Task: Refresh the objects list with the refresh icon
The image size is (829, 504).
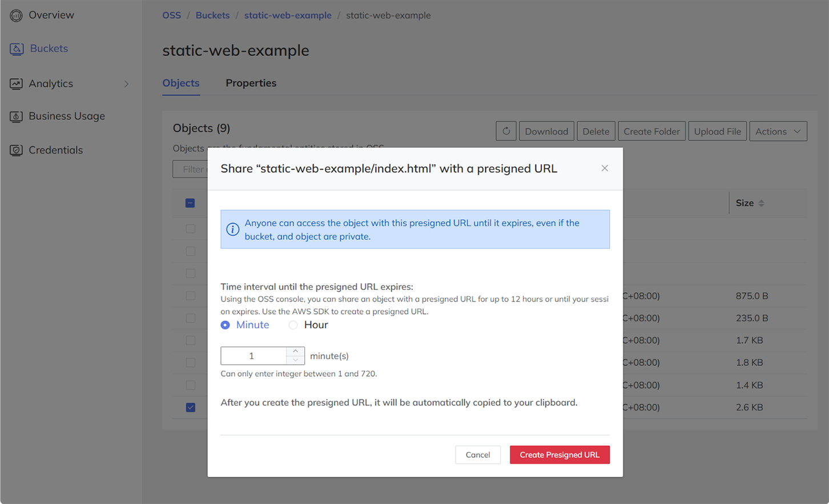Action: pos(506,131)
